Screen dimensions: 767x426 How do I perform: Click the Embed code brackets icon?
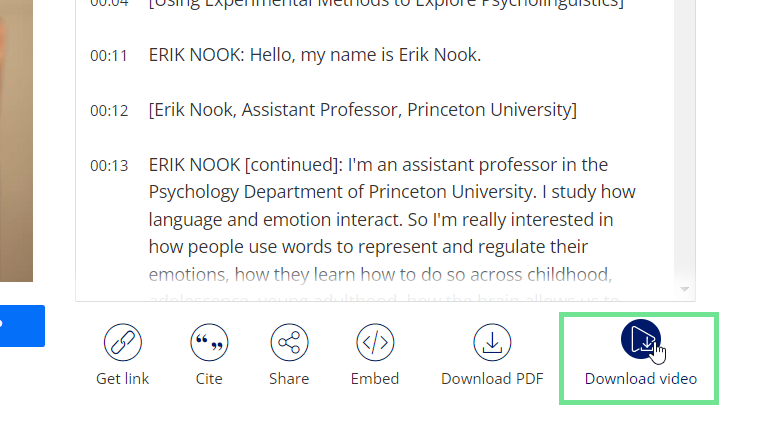(375, 343)
